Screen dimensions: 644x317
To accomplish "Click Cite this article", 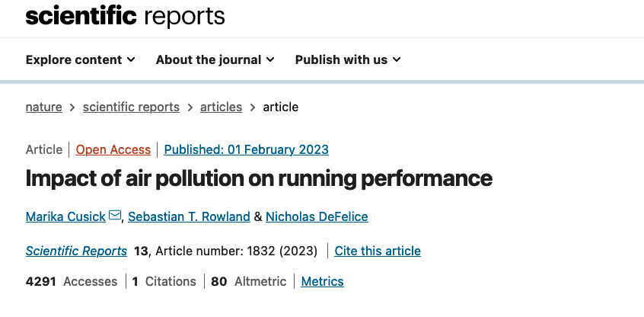I will (378, 251).
